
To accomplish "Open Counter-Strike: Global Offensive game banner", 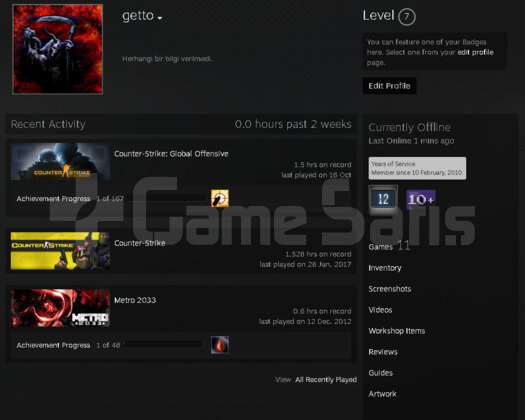I will pos(60,162).
